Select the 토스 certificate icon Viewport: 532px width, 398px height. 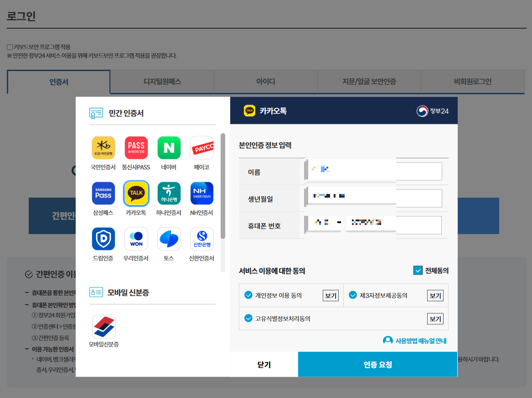[169, 239]
